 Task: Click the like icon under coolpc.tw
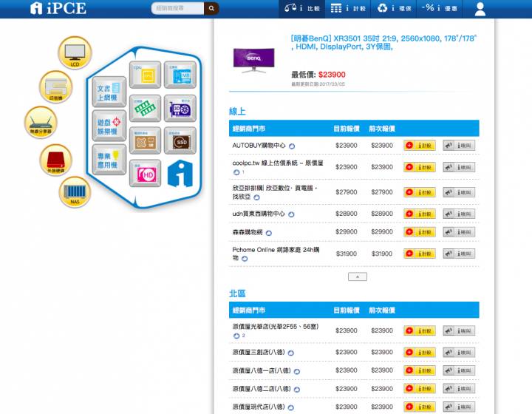pyautogui.click(x=236, y=172)
